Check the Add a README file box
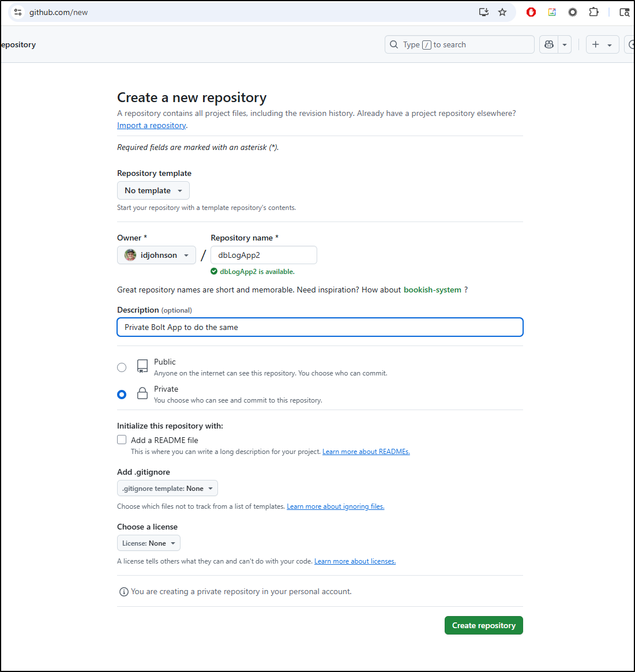Screen dimensions: 635x672 click(x=122, y=440)
